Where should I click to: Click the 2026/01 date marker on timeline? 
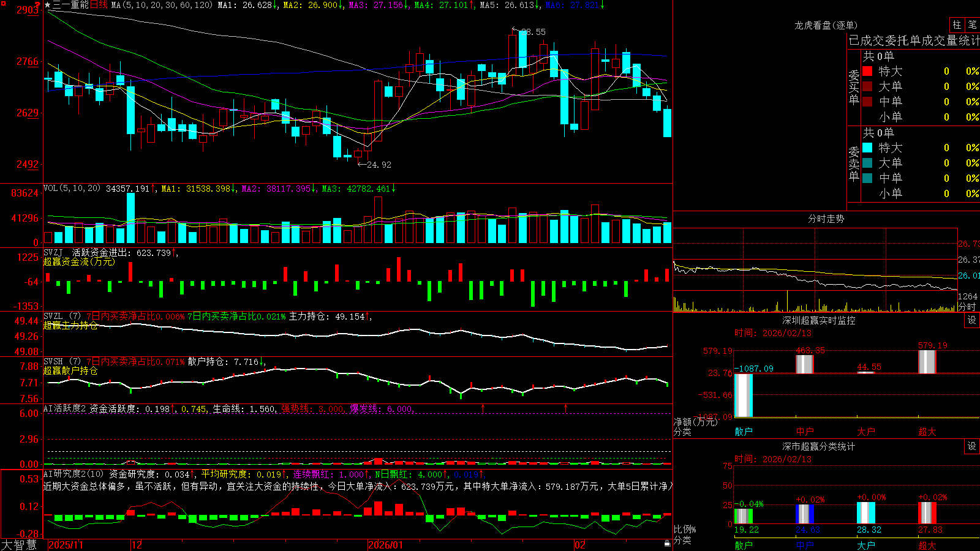point(385,544)
